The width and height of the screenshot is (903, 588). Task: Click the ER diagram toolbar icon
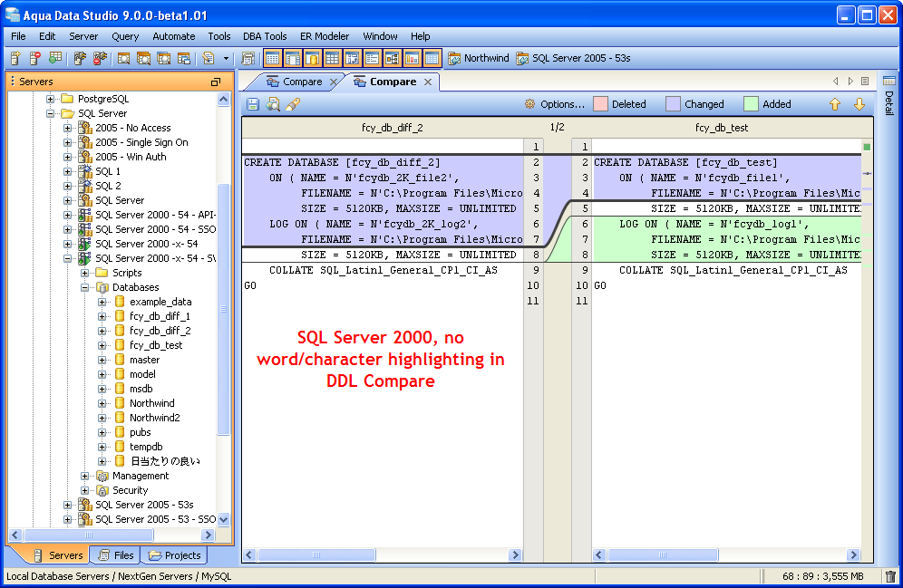tap(393, 58)
